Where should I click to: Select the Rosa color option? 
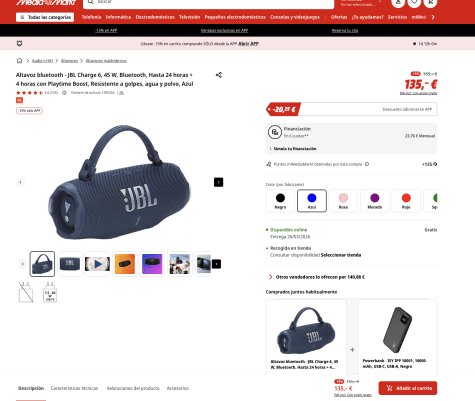(x=343, y=201)
